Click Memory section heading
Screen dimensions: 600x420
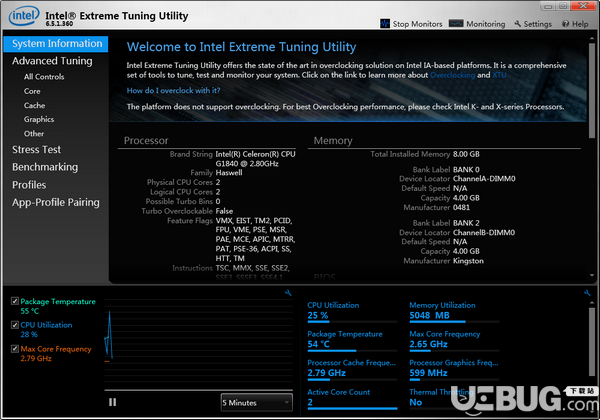pyautogui.click(x=333, y=141)
